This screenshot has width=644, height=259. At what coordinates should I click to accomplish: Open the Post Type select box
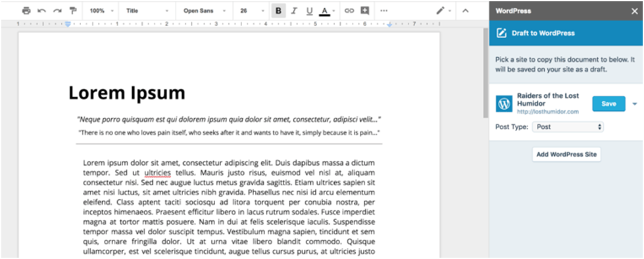[568, 127]
